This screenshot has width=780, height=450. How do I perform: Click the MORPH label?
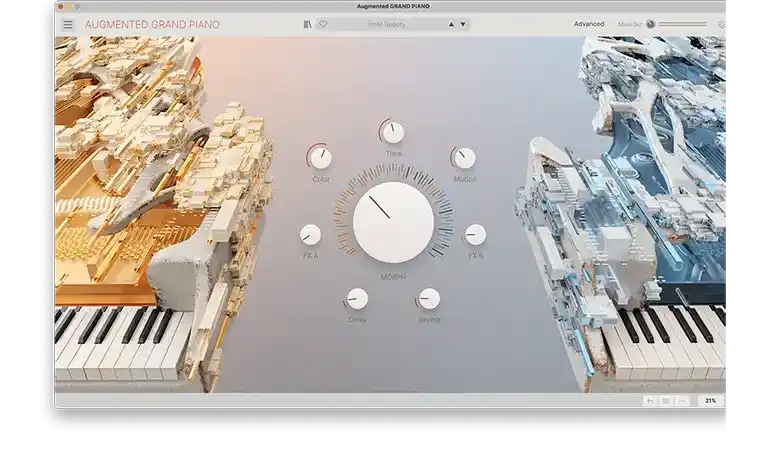point(393,277)
